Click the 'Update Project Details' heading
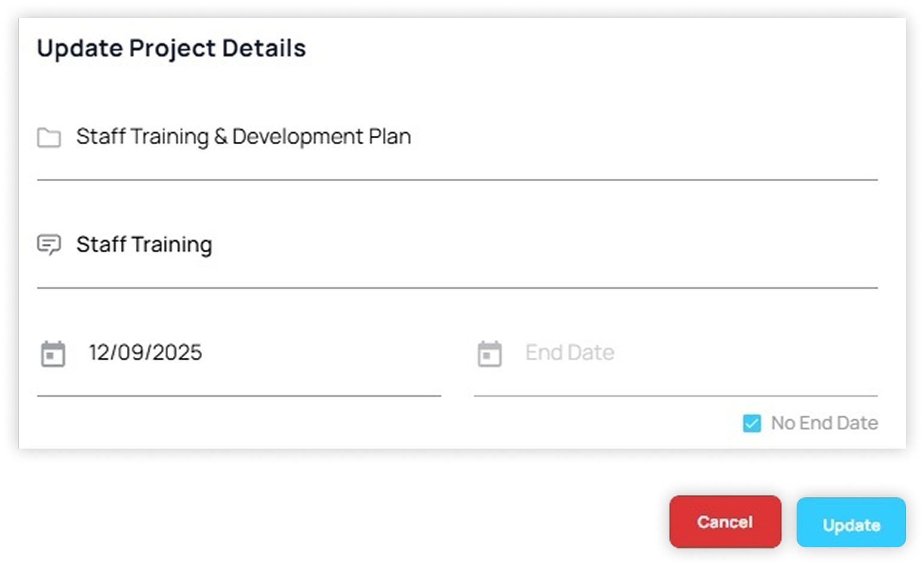The image size is (924, 567). tap(171, 48)
